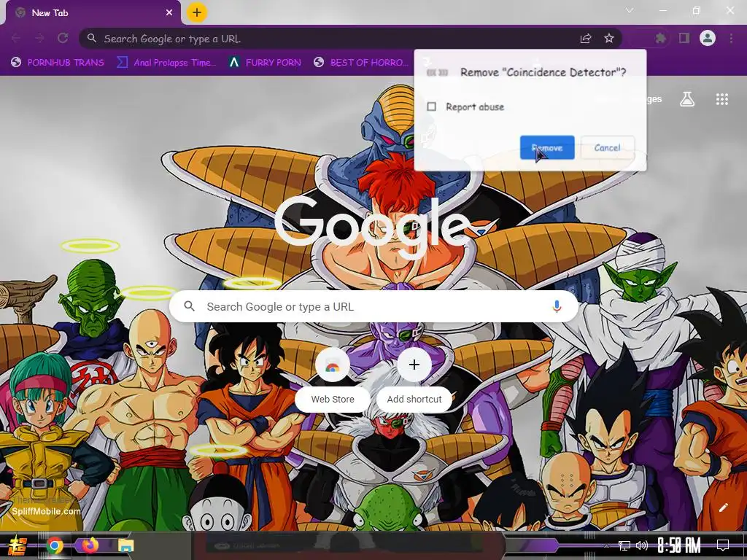The height and width of the screenshot is (560, 747).
Task: Open the Windows Start button
Action: click(x=18, y=545)
